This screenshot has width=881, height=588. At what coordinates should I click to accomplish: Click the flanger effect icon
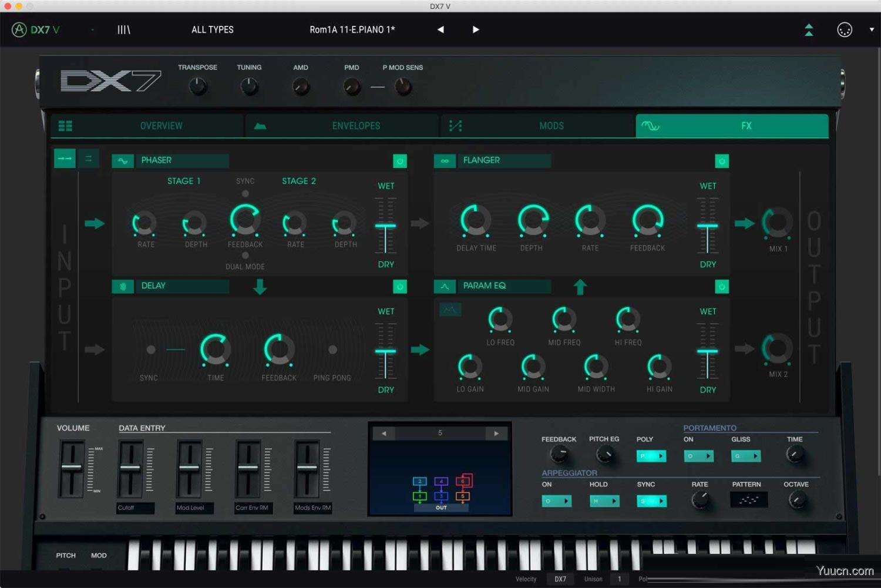(x=445, y=160)
